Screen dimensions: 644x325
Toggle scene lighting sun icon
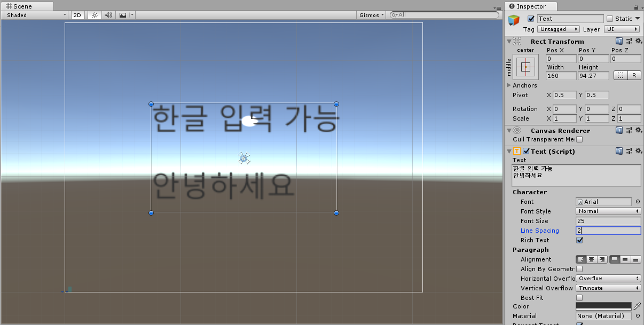95,15
